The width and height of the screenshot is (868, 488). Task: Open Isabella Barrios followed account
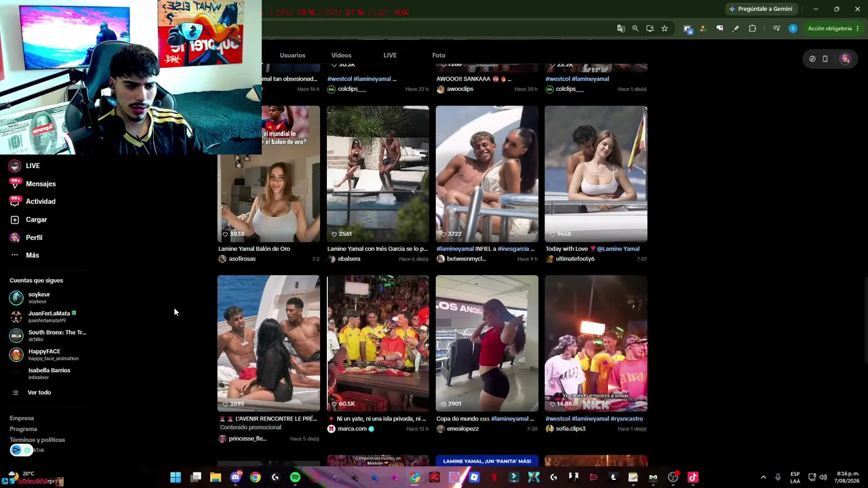click(41, 373)
